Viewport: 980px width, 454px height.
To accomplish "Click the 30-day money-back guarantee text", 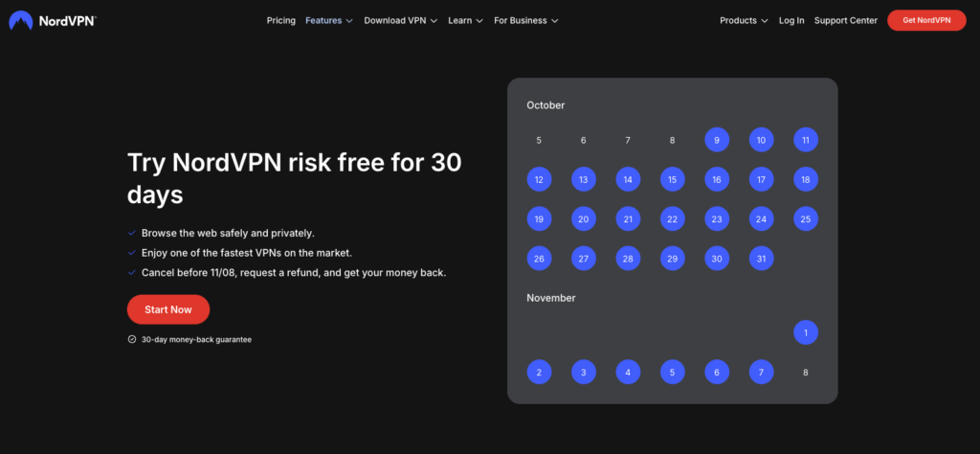I will pyautogui.click(x=196, y=340).
